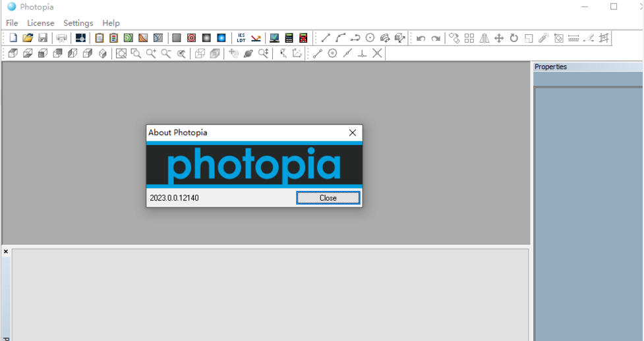This screenshot has height=341, width=644.
Task: Click the green concentric contour icon
Action: pyautogui.click(x=128, y=38)
